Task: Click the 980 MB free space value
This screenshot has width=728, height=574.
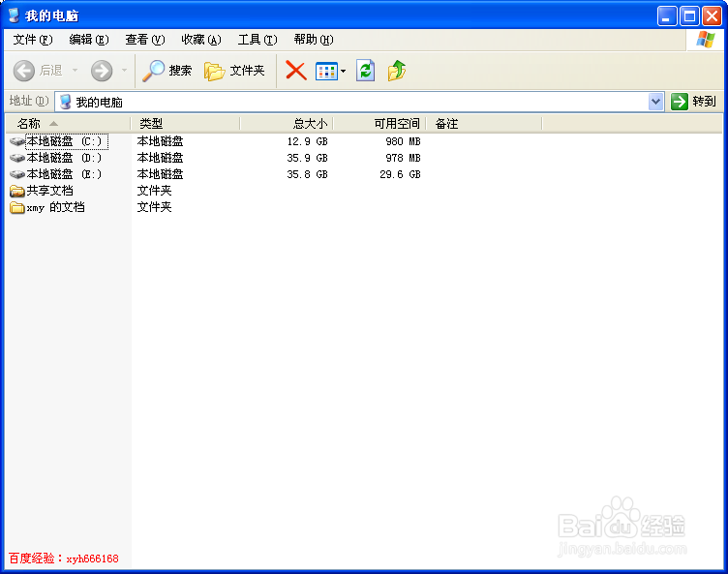Action: 403,141
